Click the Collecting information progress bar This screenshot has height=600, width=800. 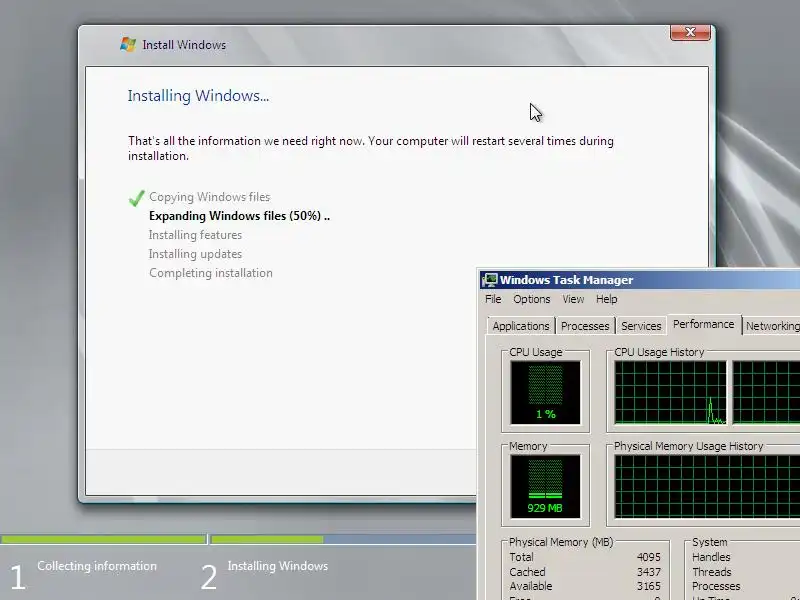pyautogui.click(x=103, y=539)
